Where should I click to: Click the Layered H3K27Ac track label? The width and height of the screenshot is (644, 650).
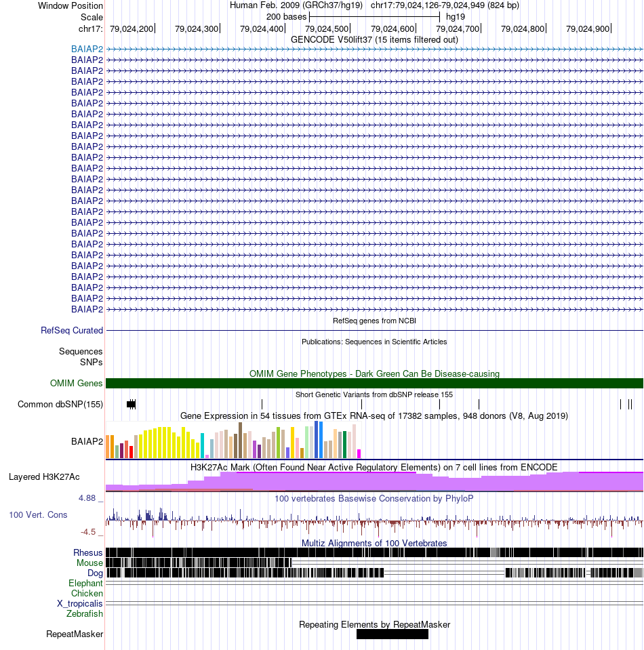point(44,477)
